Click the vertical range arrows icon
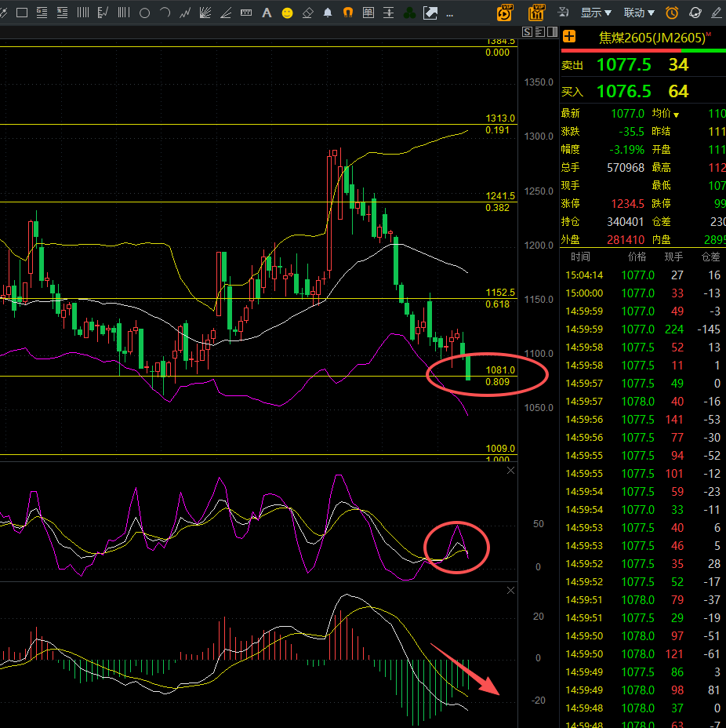The image size is (726, 728). pyautogui.click(x=389, y=13)
